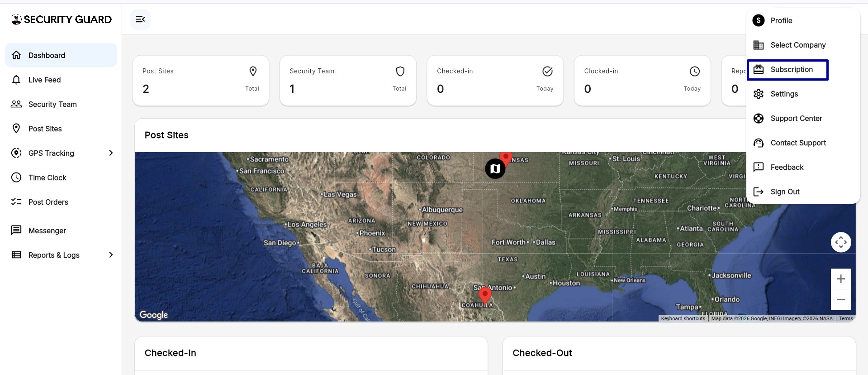Select Reports & Logs label in sidebar
This screenshot has width=868, height=375.
point(54,255)
